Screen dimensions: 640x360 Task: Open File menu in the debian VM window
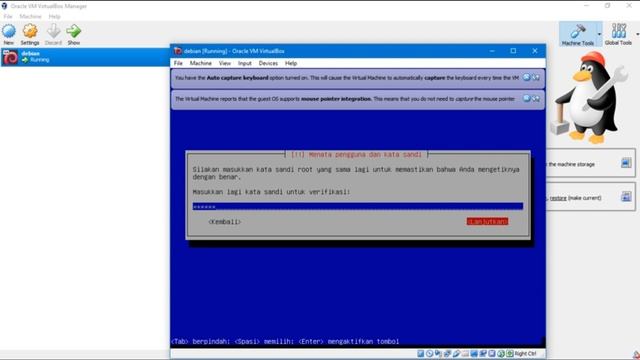pos(178,63)
